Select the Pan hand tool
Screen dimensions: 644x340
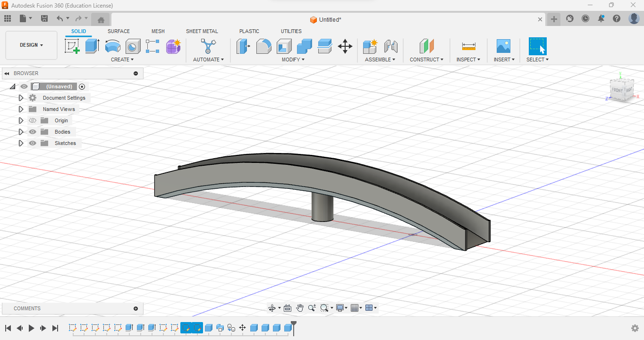[x=300, y=308]
